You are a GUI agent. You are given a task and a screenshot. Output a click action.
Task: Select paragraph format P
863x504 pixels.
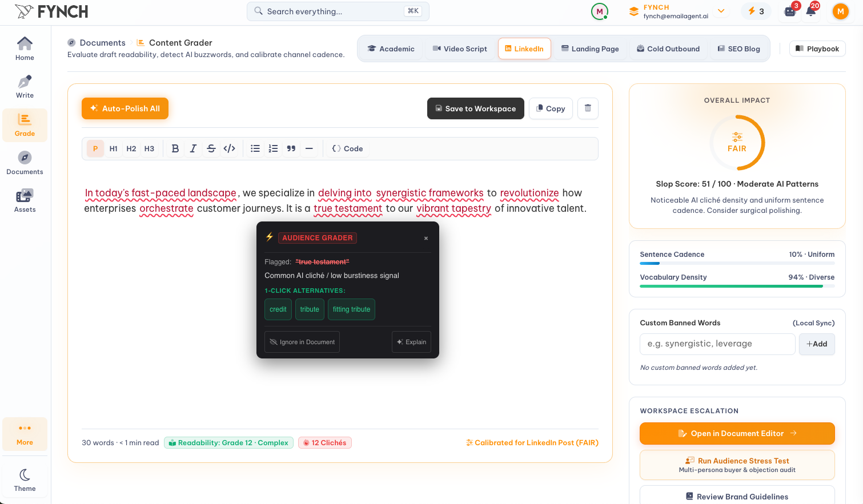pyautogui.click(x=95, y=148)
